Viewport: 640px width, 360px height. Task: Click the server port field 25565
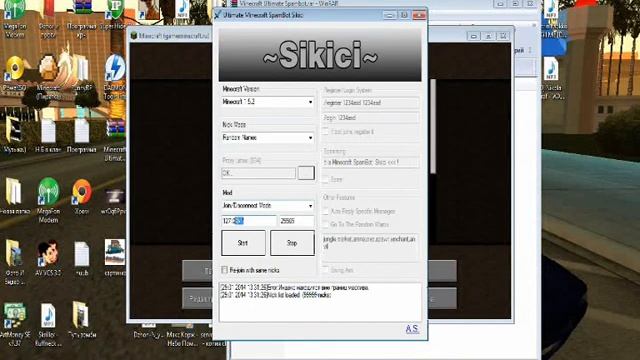pos(297,221)
